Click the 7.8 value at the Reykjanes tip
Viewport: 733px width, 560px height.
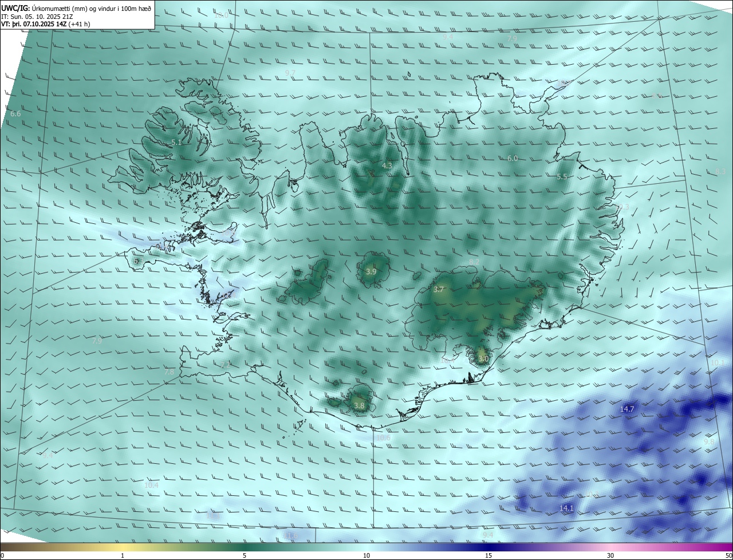pyautogui.click(x=169, y=372)
